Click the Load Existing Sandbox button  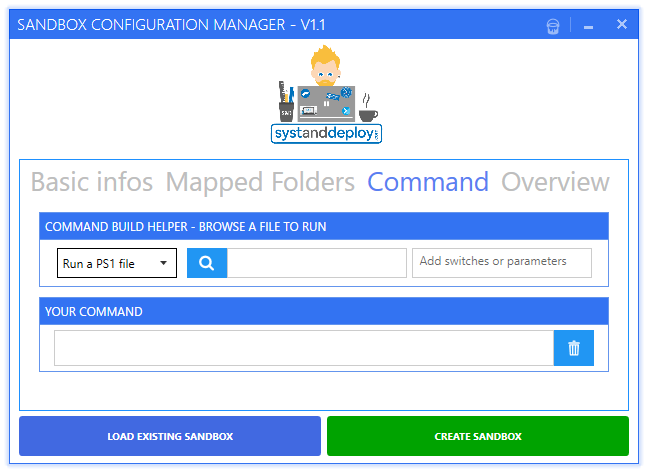tap(170, 436)
